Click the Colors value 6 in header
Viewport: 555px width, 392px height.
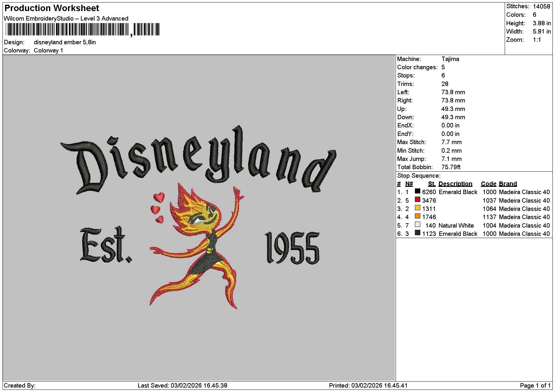click(534, 15)
